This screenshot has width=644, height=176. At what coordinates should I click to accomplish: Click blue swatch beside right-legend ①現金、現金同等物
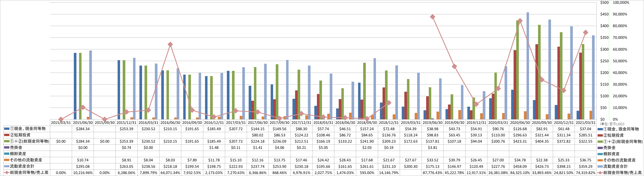point(600,129)
